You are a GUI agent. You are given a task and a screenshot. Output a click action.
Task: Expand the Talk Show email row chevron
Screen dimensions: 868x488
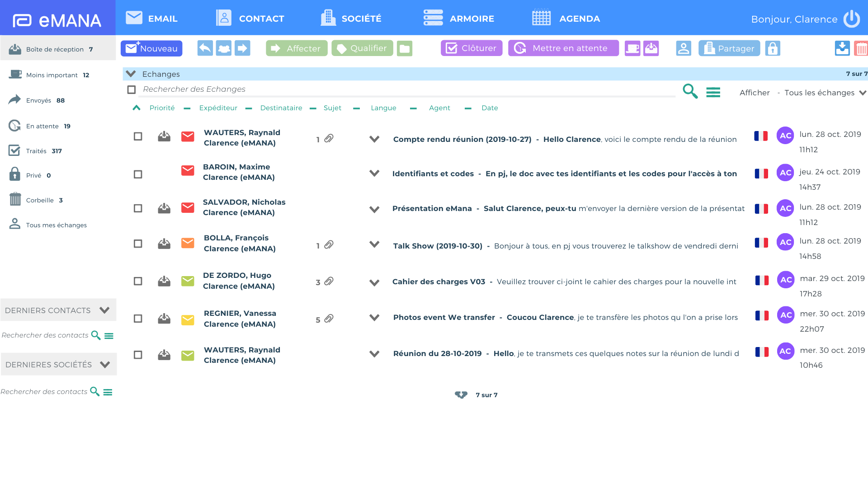(374, 244)
